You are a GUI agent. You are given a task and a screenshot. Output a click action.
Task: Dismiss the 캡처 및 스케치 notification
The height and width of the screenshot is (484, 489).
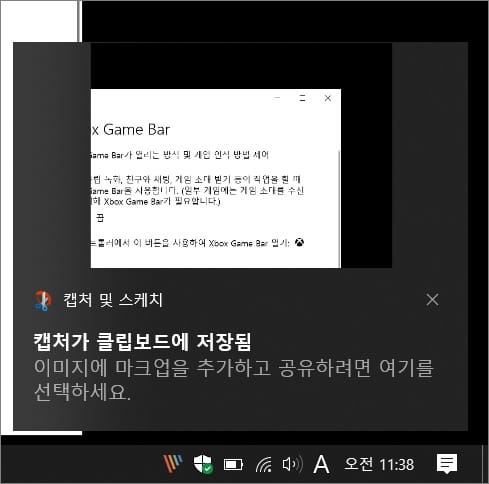click(x=432, y=300)
